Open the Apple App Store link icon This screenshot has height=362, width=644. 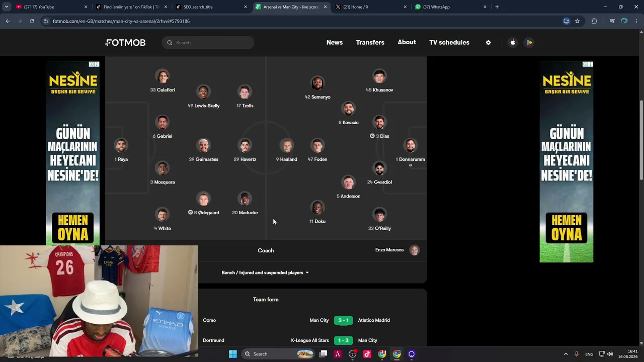[x=513, y=43]
